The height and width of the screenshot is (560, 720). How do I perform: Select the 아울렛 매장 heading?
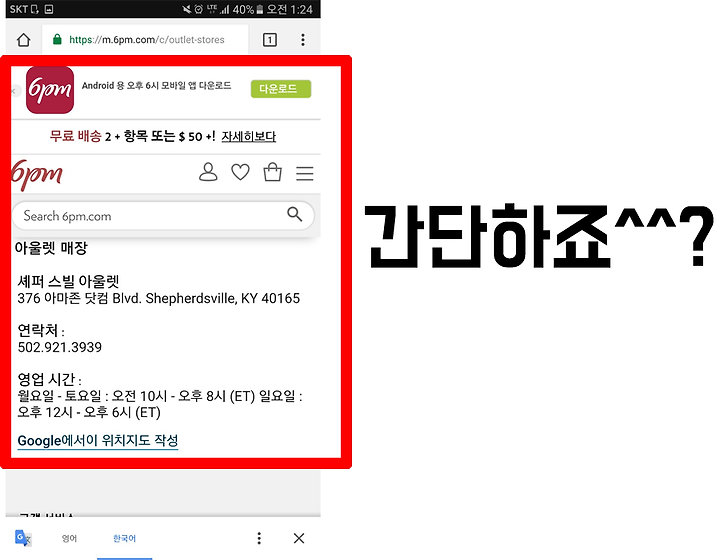click(51, 248)
